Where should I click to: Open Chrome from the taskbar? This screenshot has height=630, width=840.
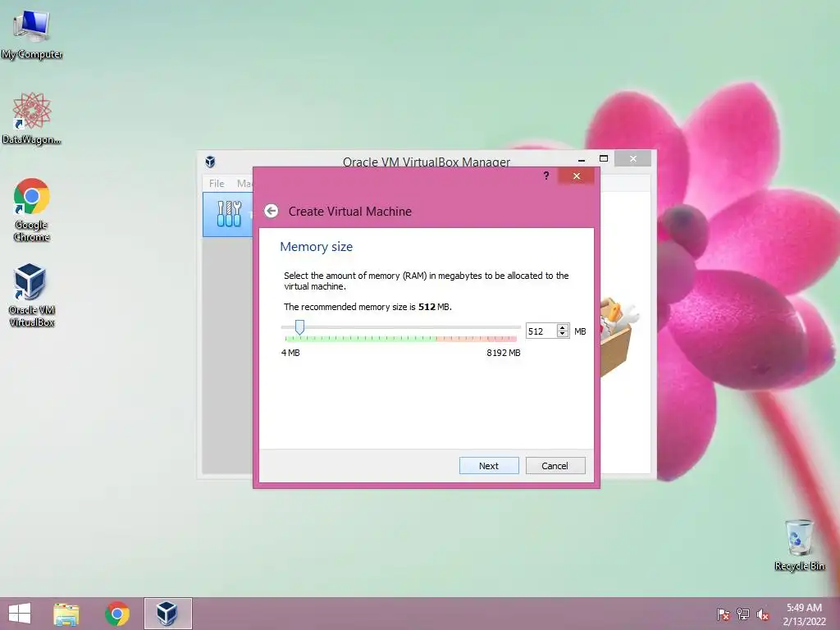point(117,614)
